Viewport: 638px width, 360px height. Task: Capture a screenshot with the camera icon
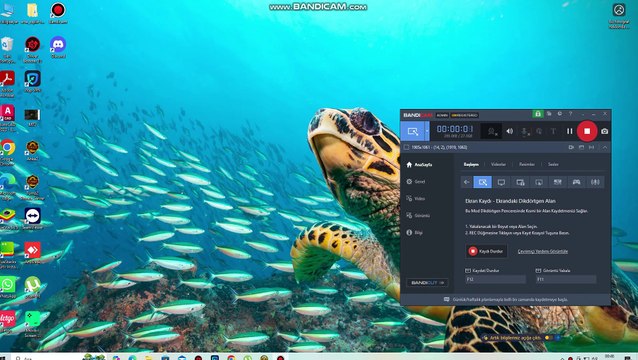[605, 131]
